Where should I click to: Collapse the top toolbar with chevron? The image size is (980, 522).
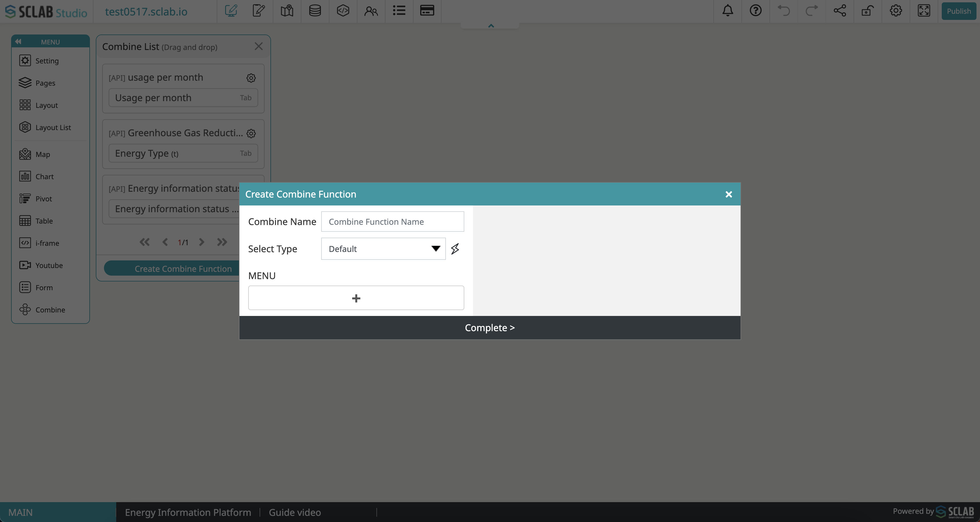tap(491, 26)
